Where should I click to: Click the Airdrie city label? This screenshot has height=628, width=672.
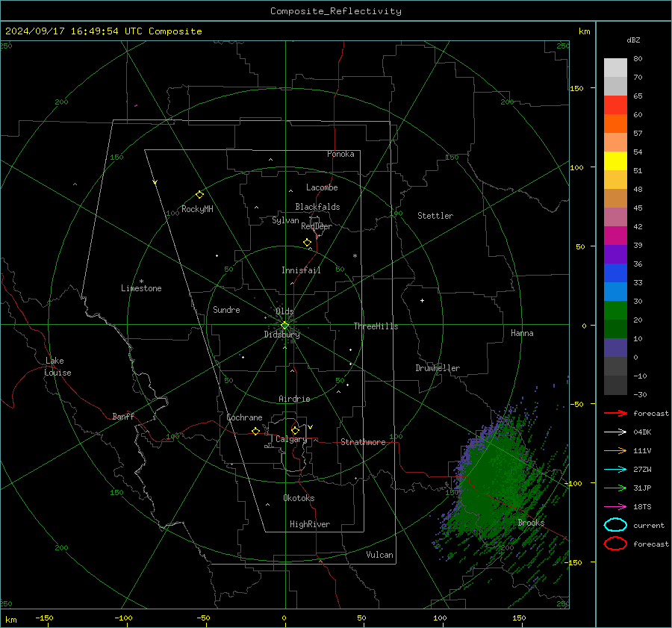pos(294,399)
